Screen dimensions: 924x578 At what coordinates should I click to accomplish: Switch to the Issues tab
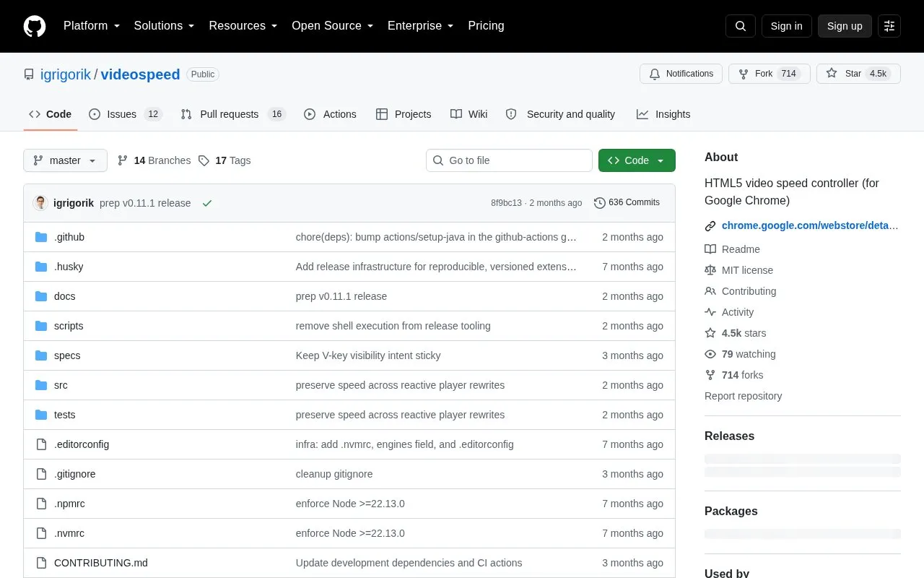coord(126,114)
